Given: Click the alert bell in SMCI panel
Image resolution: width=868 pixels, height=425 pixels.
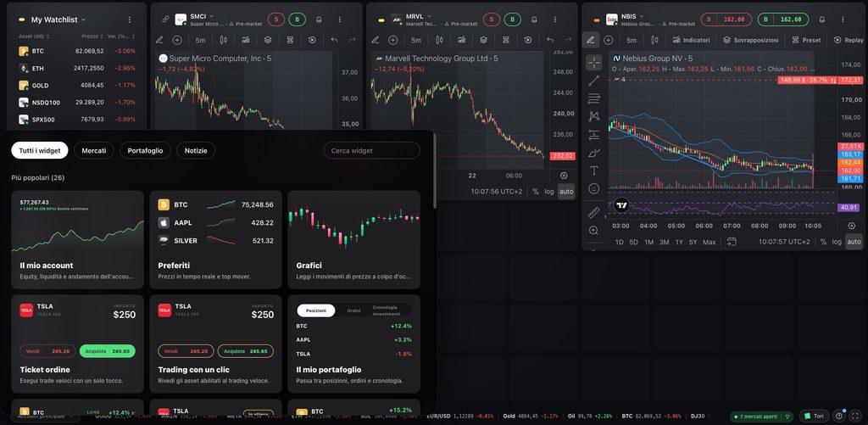Looking at the screenshot, I should pyautogui.click(x=319, y=20).
